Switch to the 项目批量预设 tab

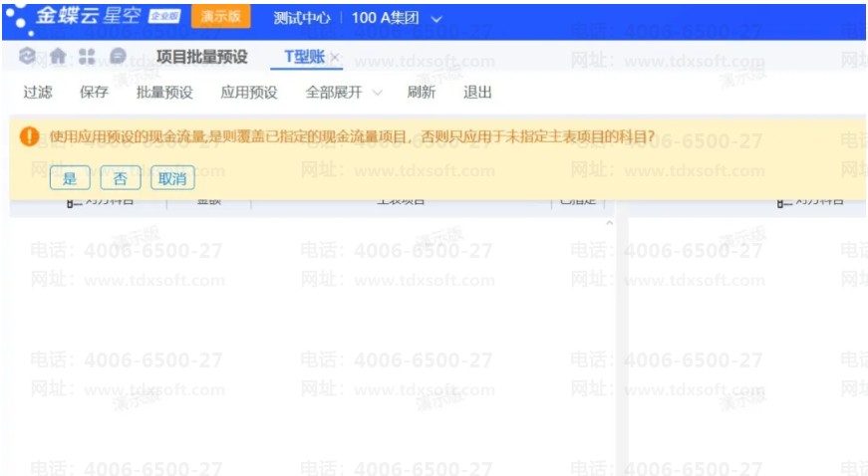[x=202, y=57]
